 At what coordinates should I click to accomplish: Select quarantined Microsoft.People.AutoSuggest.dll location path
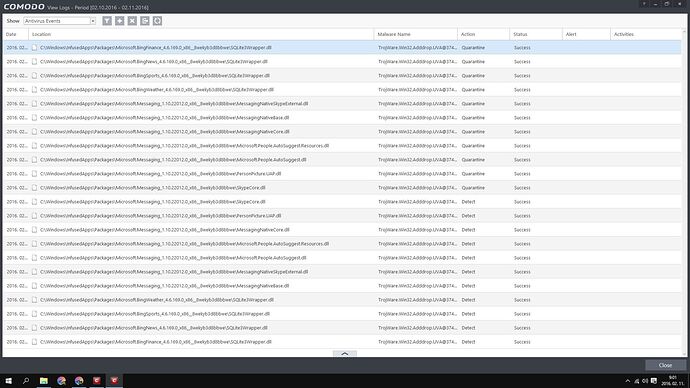173,160
